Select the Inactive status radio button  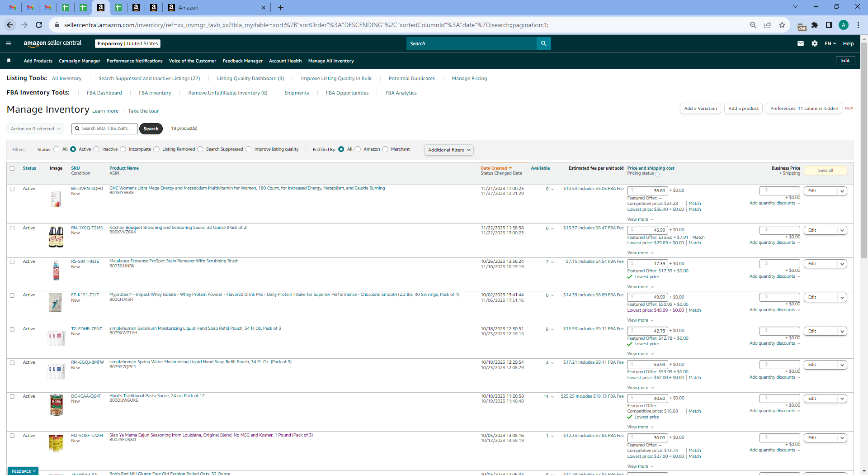pos(96,149)
